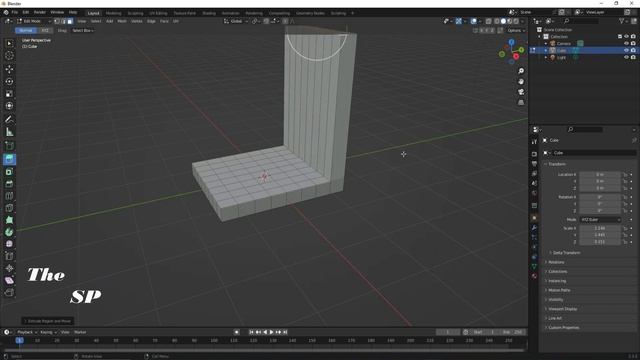Open the Render menu
This screenshot has width=640, height=360.
pos(40,13)
